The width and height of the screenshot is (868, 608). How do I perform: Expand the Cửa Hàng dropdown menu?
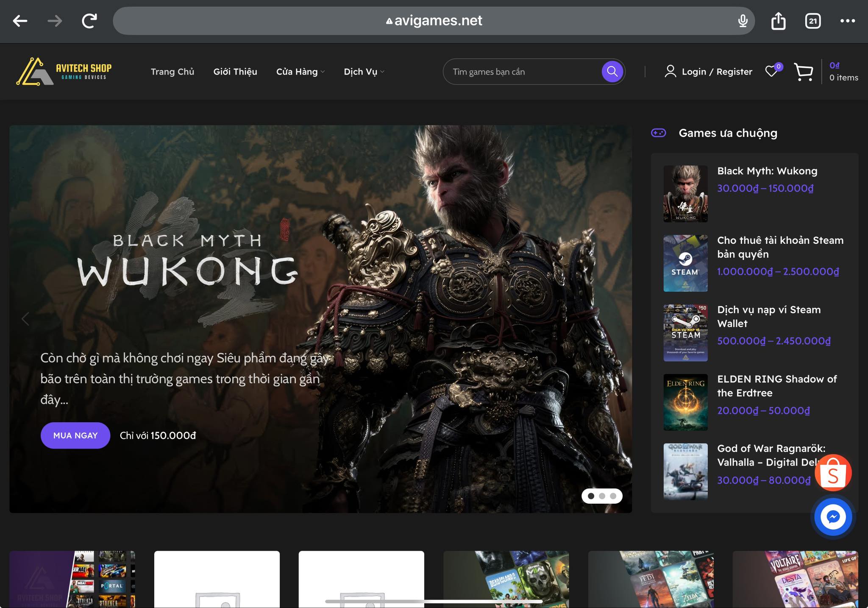300,72
